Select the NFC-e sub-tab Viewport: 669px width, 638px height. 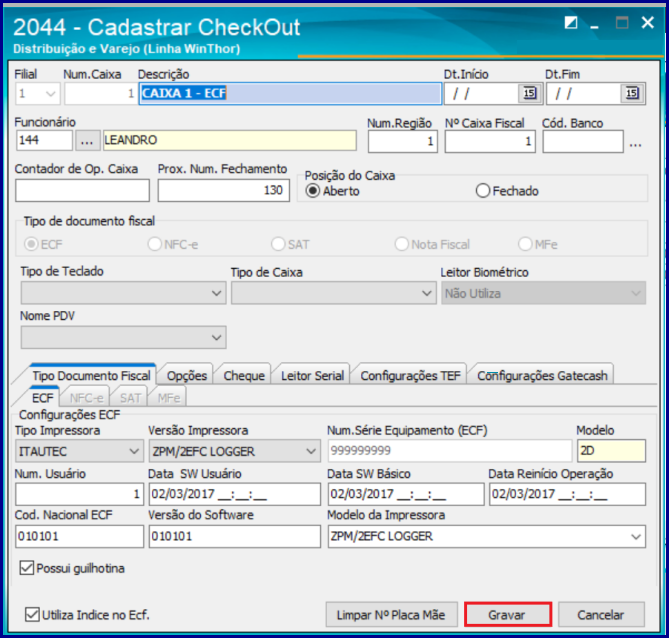(86, 398)
